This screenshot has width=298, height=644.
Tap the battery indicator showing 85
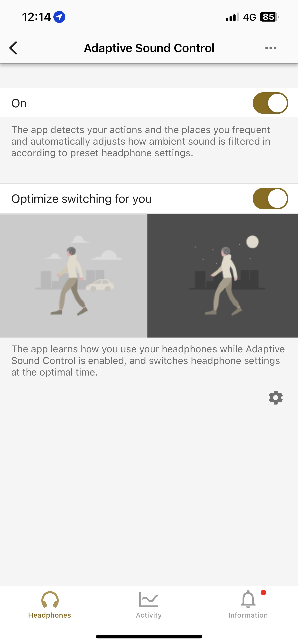[x=269, y=17]
